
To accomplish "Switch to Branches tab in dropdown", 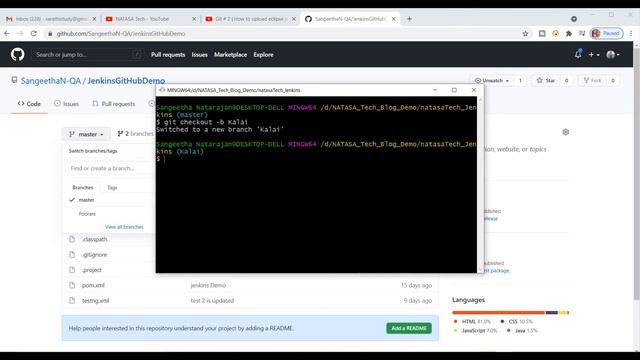I will [83, 187].
